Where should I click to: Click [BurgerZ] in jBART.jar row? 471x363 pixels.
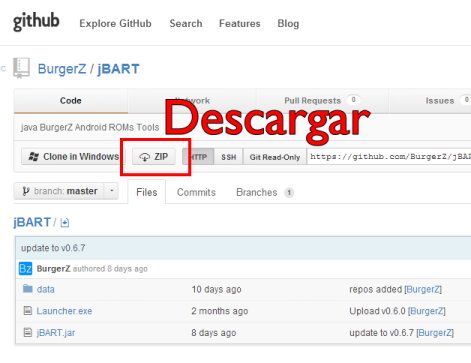tap(435, 333)
